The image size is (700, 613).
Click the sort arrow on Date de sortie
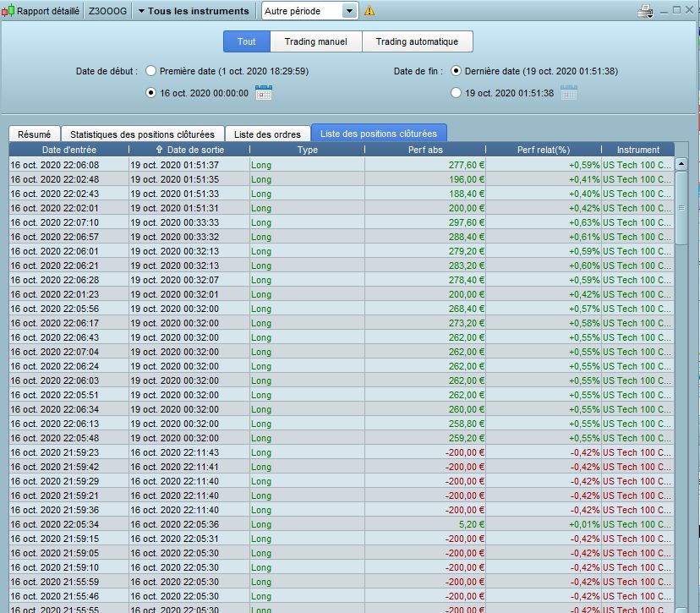tap(160, 150)
